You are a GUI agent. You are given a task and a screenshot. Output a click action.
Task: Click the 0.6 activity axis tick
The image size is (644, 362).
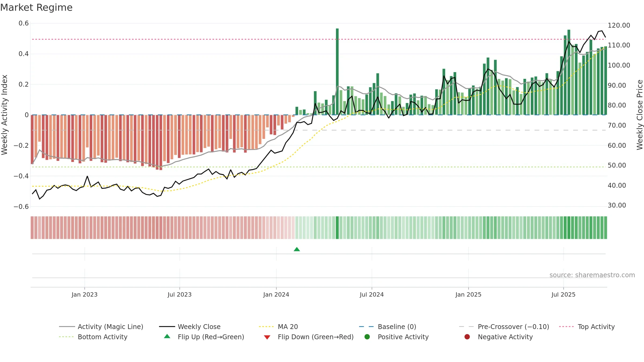24,23
